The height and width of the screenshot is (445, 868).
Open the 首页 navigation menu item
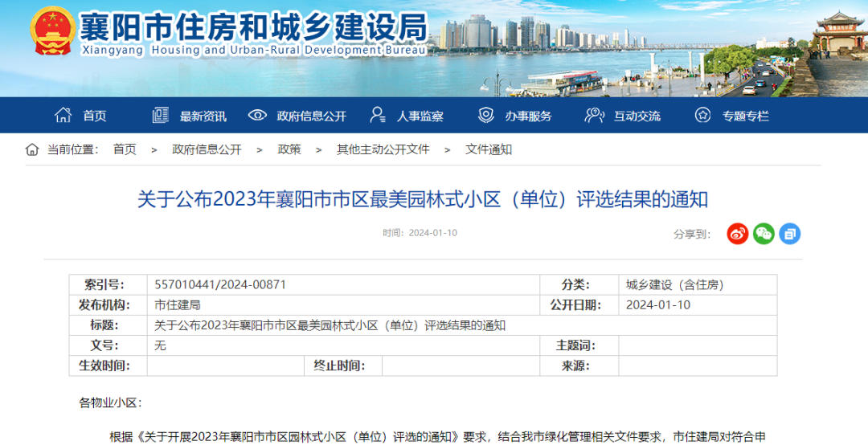coord(95,116)
